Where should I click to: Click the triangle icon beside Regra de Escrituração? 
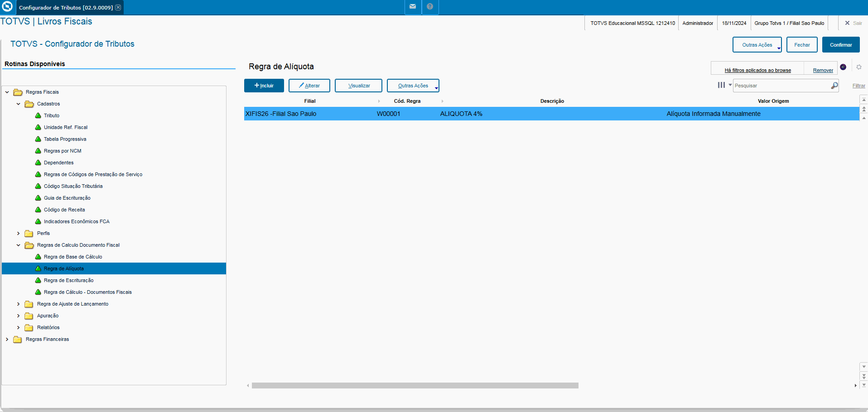tap(38, 280)
